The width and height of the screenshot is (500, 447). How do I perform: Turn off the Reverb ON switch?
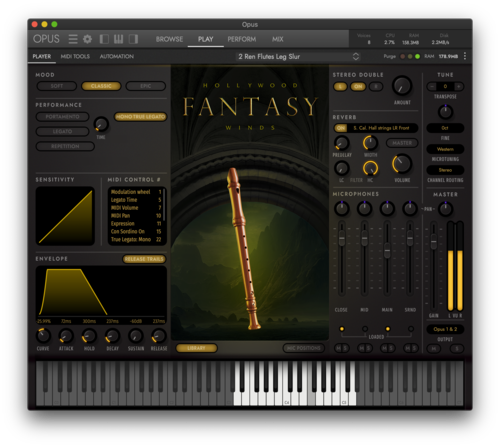341,128
